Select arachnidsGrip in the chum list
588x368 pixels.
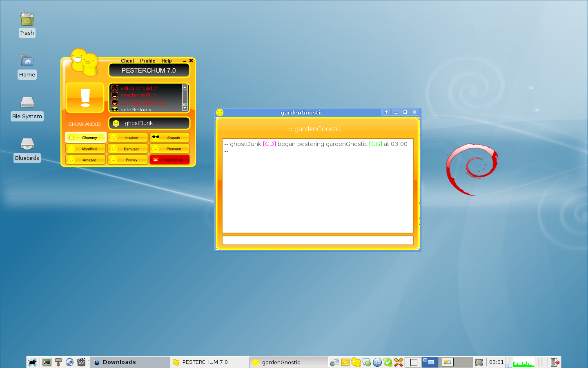pos(138,95)
